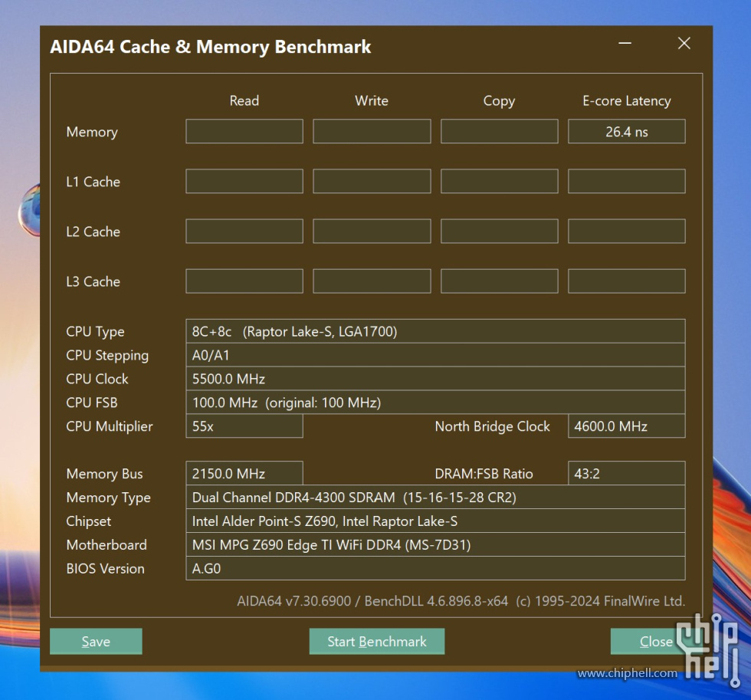Click the L2 Cache Read field
The height and width of the screenshot is (700, 751).
pyautogui.click(x=244, y=231)
